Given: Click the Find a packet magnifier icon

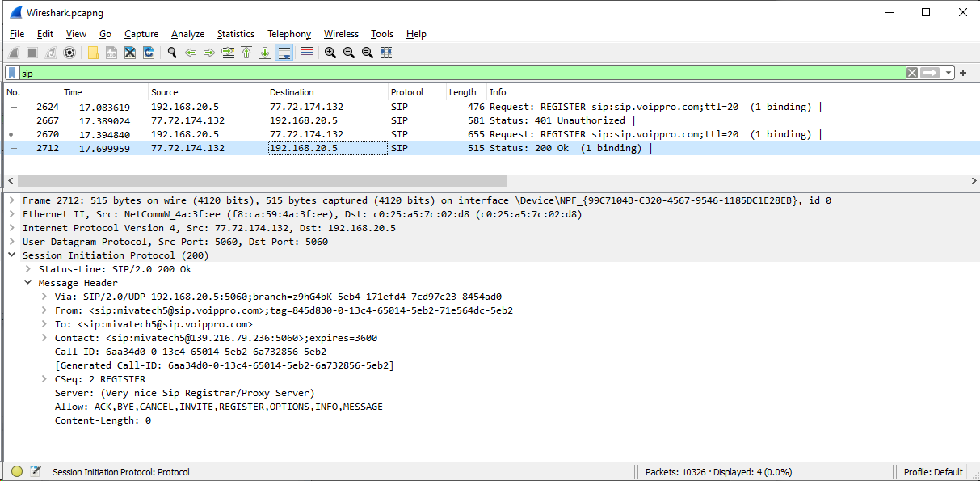Looking at the screenshot, I should point(172,53).
